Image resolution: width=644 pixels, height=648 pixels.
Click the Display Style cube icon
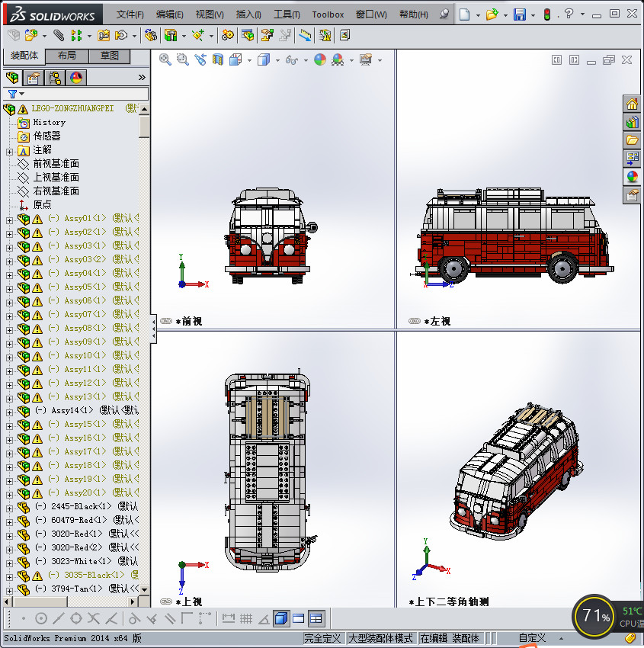(264, 59)
